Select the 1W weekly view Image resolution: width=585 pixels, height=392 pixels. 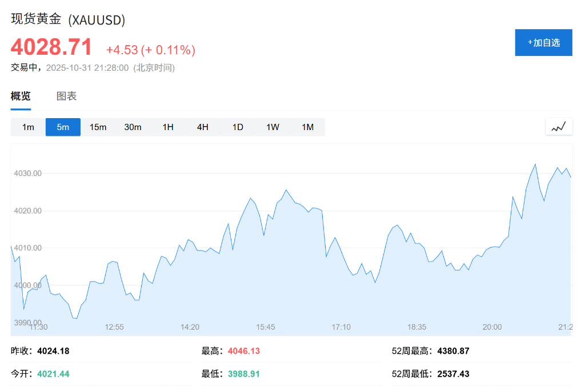(x=272, y=127)
